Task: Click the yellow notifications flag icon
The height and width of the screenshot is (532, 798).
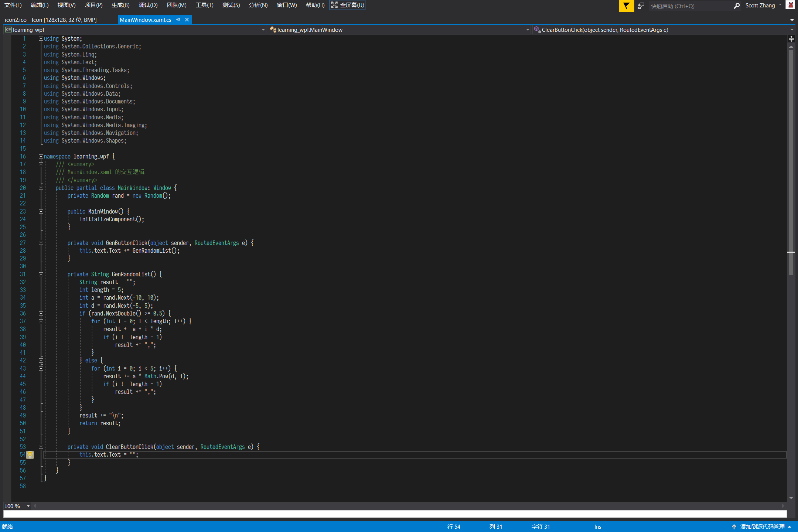Action: (x=626, y=6)
